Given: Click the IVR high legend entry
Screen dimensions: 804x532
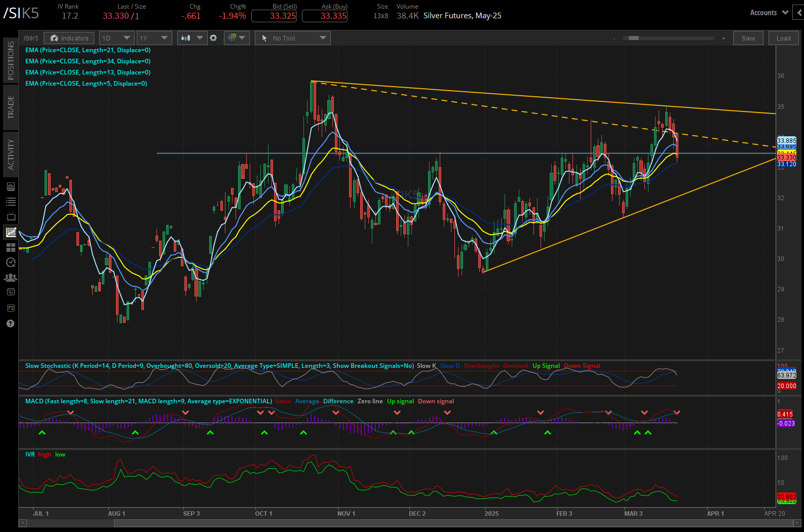Looking at the screenshot, I should pos(45,454).
